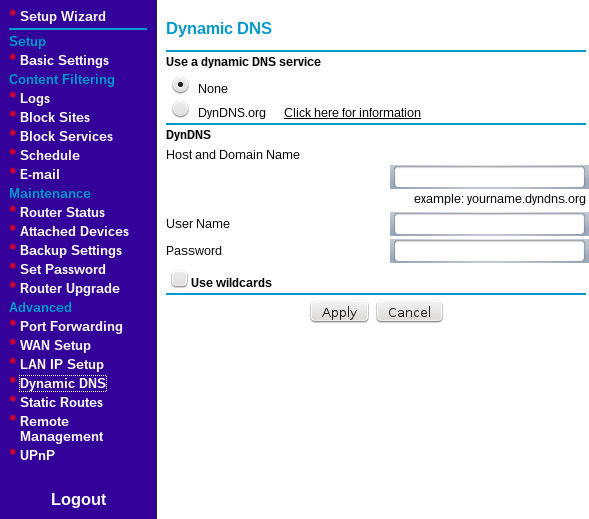
Task: Open Port Forwarding under Advanced
Action: click(x=71, y=326)
